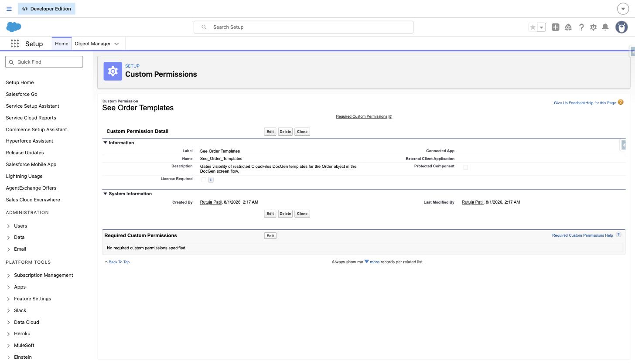
Task: Click the Custom Permissions gear icon
Action: click(113, 71)
